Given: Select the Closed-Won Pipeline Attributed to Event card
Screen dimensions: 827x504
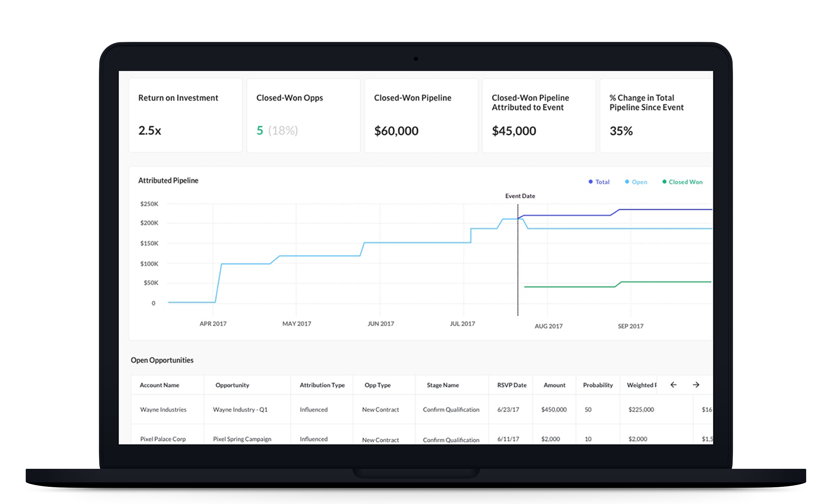Looking at the screenshot, I should [539, 115].
